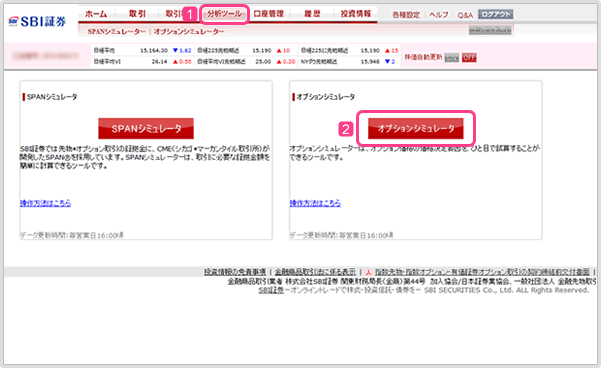This screenshot has width=601, height=368.
Task: Open the Q&A link
Action: [x=465, y=15]
